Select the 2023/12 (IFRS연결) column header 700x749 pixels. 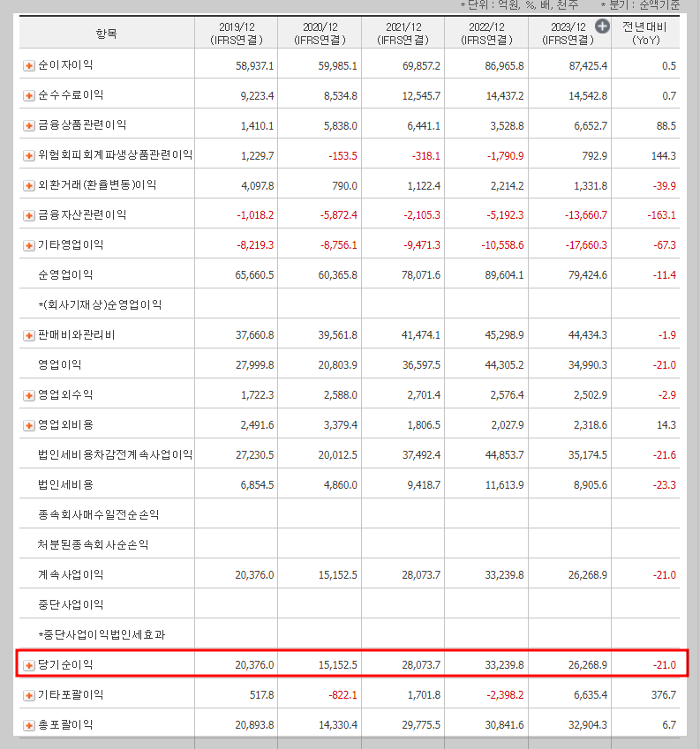(x=568, y=34)
